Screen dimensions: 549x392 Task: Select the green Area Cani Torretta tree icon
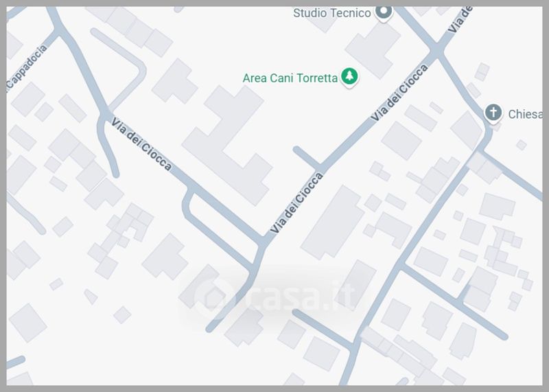[x=349, y=77]
